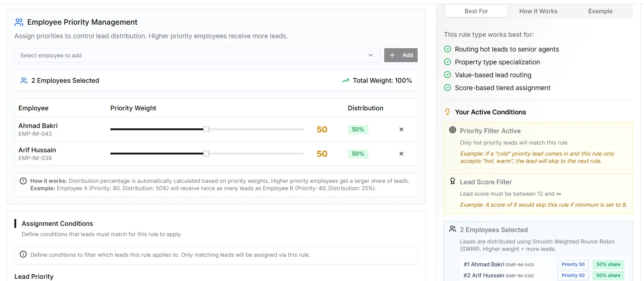Click Ahmad Bakri's priority weight slider handle
This screenshot has height=281, width=644.
point(206,129)
